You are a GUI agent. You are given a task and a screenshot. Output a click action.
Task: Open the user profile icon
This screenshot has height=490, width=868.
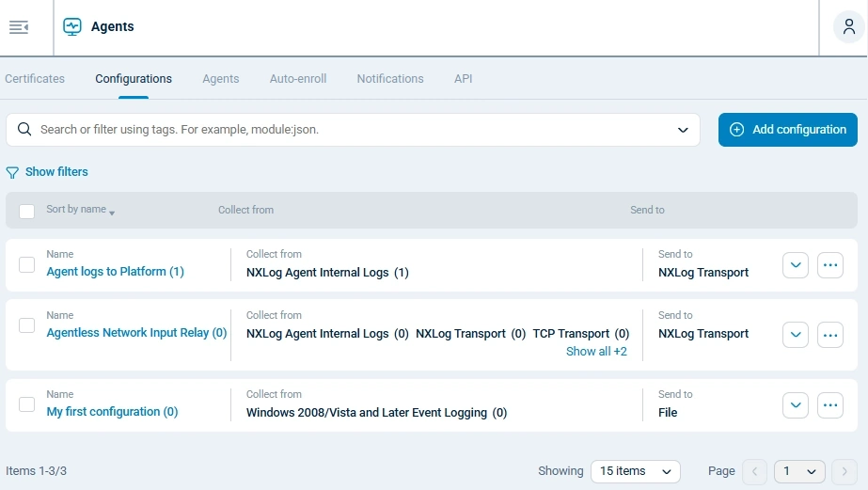[x=849, y=27]
